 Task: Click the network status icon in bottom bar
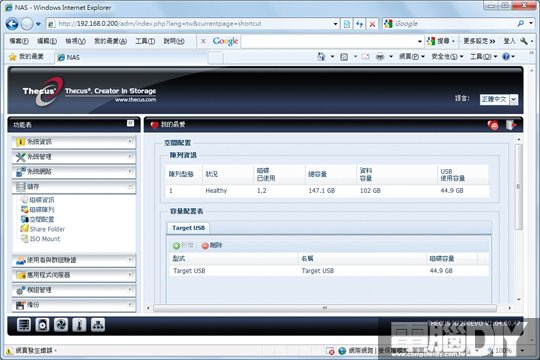coord(98,325)
